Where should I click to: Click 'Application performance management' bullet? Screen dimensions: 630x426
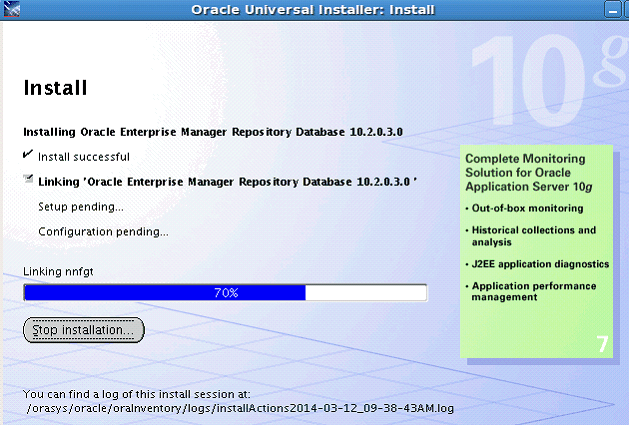(531, 291)
